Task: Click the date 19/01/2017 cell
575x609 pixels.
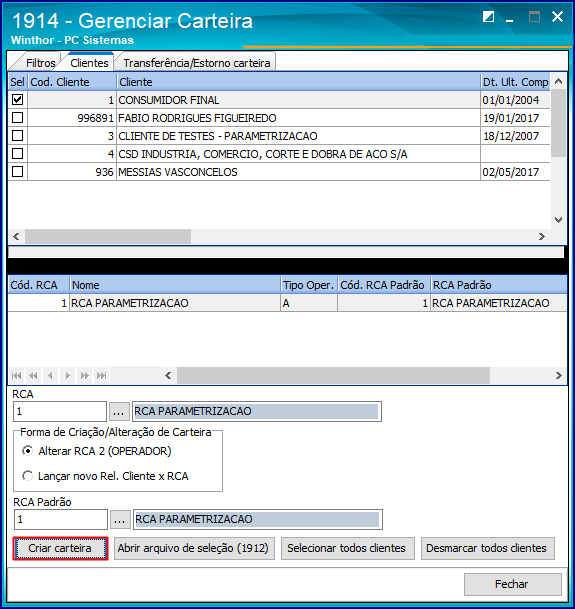Action: click(x=515, y=118)
